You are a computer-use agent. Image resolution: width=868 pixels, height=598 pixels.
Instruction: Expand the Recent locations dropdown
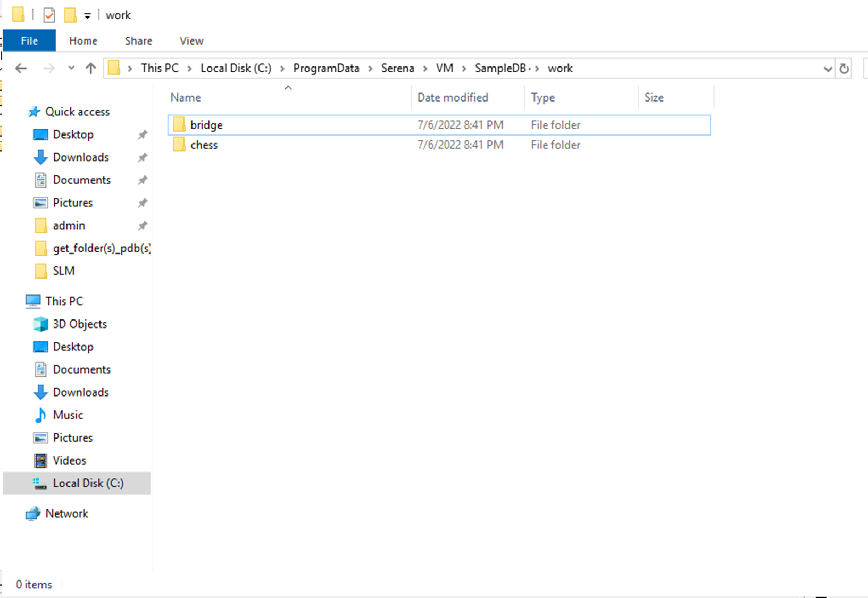pyautogui.click(x=71, y=68)
